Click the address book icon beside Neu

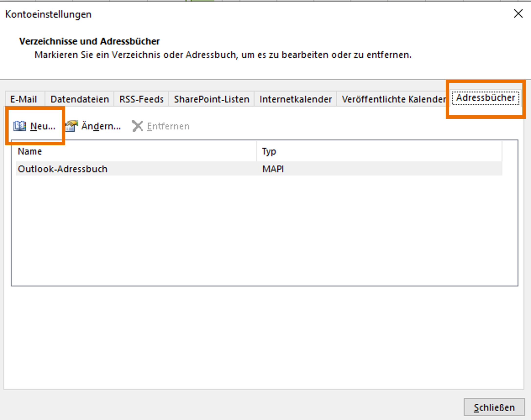point(20,126)
